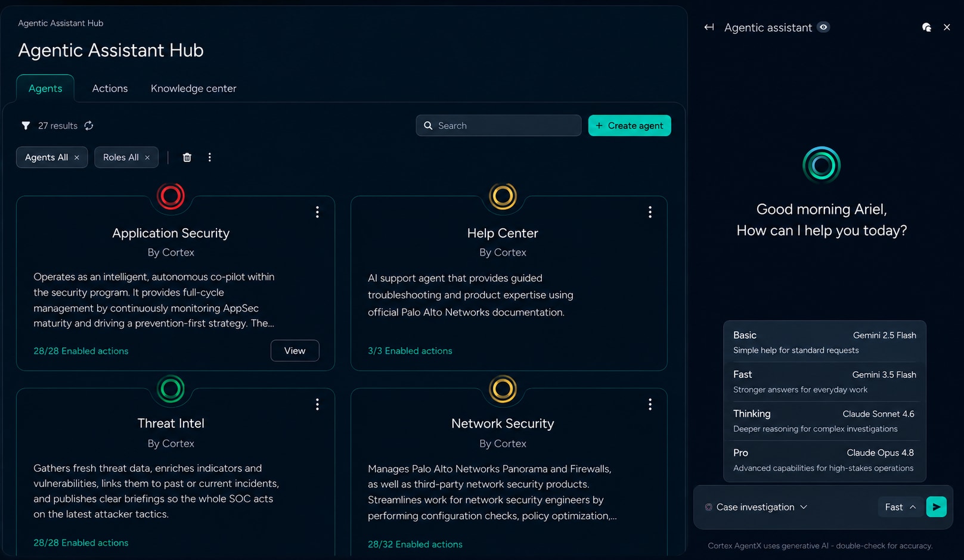
Task: Click the green Threat Intel agent icon
Action: pyautogui.click(x=171, y=389)
